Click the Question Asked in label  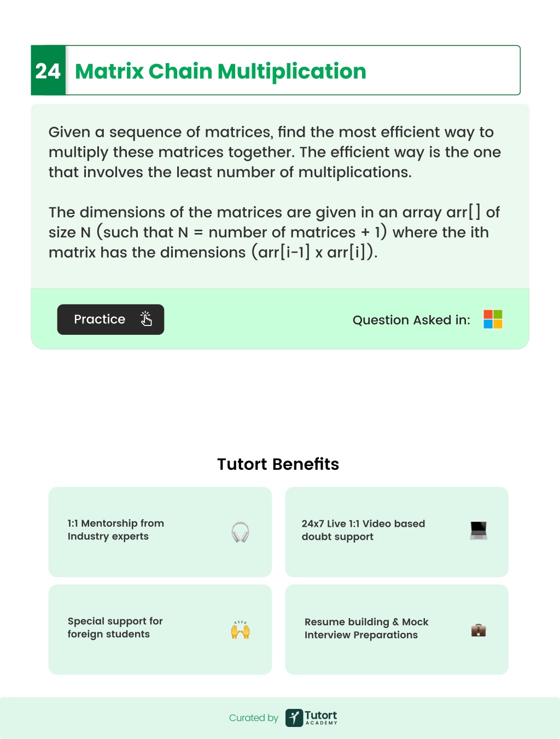[411, 320]
